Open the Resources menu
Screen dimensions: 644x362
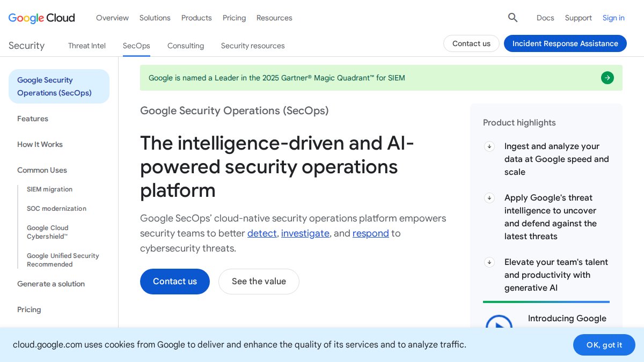274,18
